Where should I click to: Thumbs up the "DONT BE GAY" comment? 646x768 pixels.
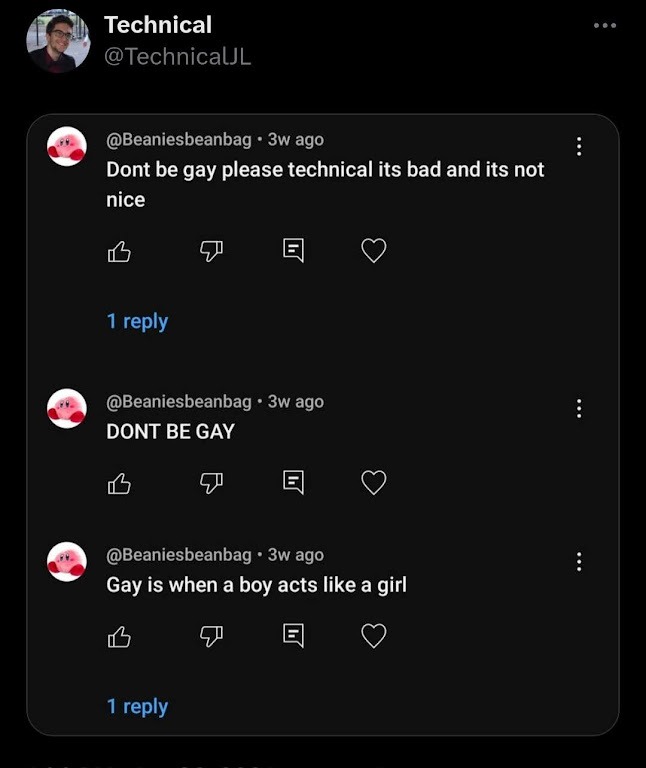[x=119, y=484]
